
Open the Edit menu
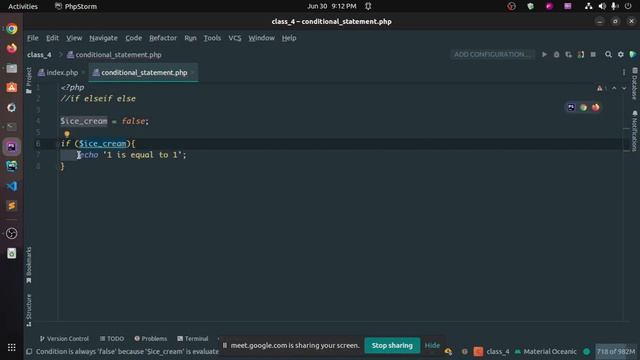click(52, 38)
